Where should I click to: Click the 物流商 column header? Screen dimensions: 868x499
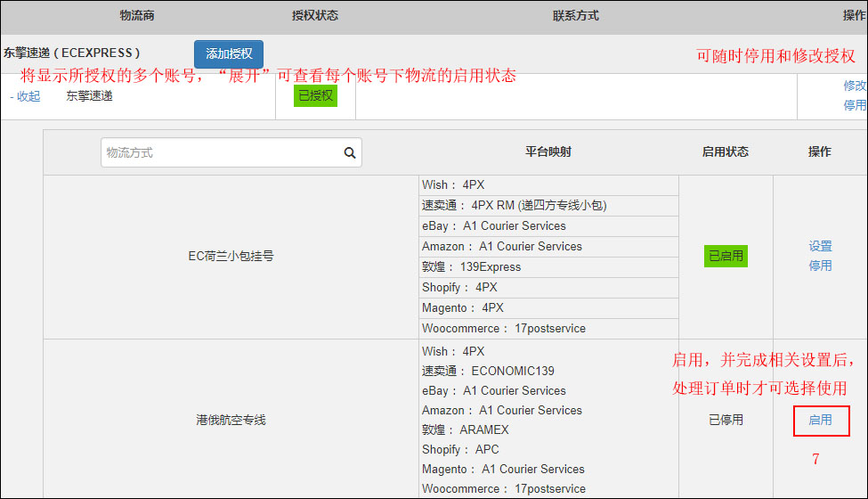pos(137,15)
